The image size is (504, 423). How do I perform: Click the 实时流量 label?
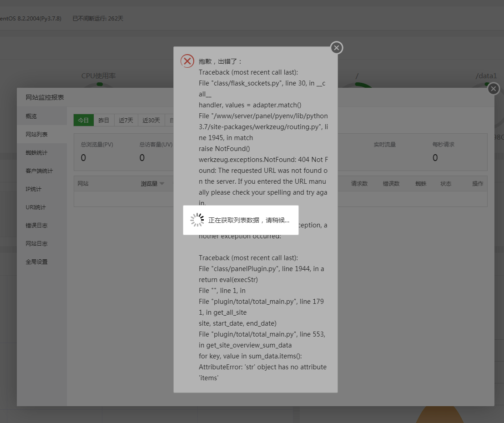(384, 144)
